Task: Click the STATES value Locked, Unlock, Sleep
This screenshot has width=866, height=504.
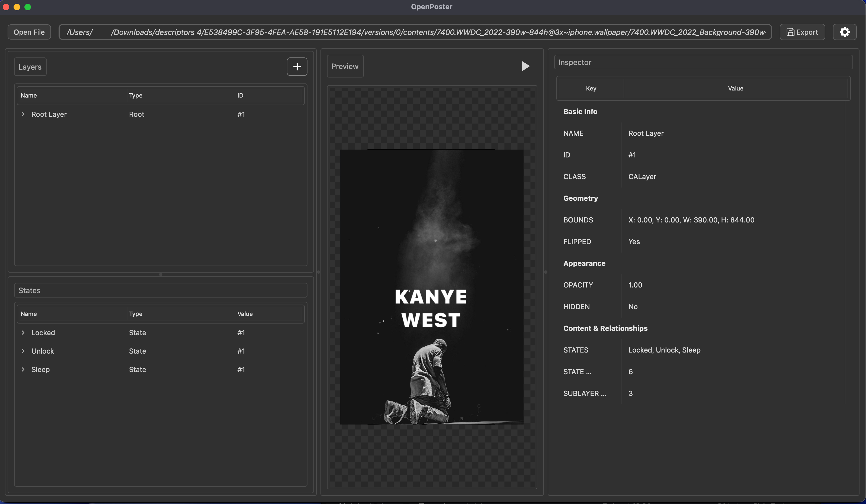Action: [x=664, y=350]
